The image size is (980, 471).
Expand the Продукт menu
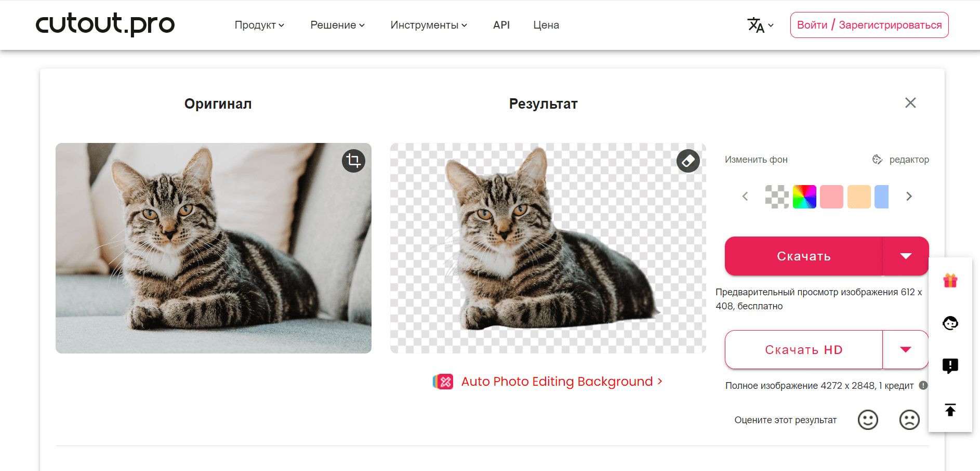259,25
